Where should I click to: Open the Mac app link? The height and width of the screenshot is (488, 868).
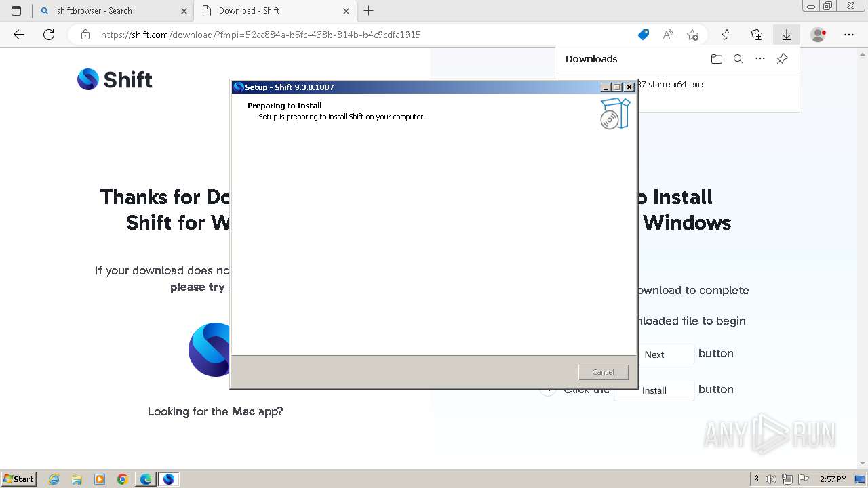coord(244,411)
